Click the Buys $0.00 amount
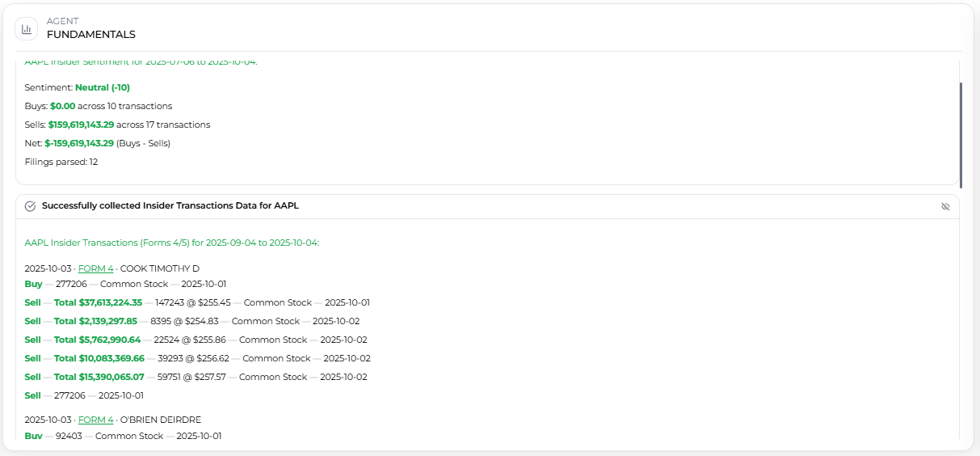Image resolution: width=980 pixels, height=456 pixels. pos(62,106)
